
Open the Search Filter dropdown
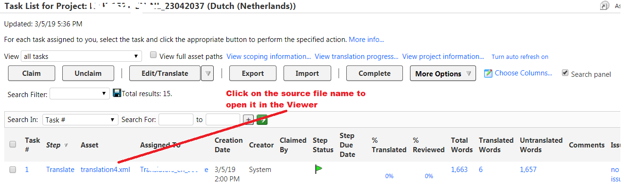tap(80, 94)
